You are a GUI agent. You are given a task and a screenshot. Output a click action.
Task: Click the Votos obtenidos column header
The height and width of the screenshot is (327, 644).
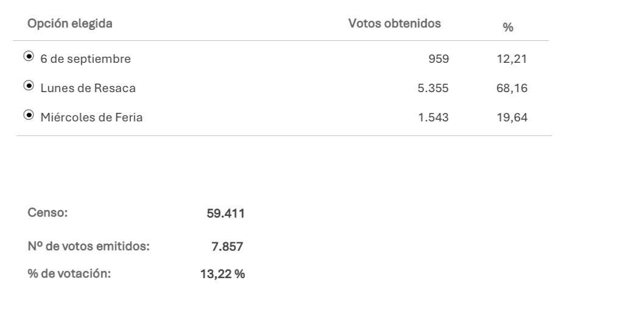coord(394,23)
